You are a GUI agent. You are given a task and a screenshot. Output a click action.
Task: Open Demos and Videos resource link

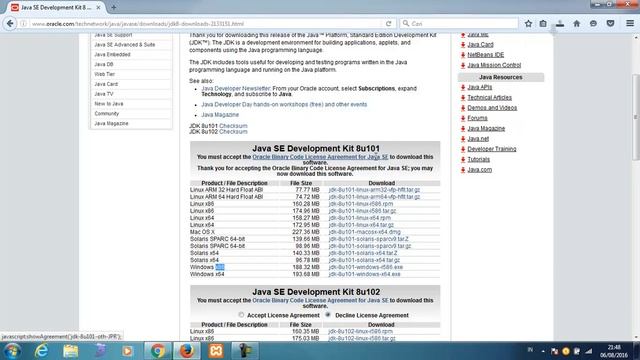point(492,108)
